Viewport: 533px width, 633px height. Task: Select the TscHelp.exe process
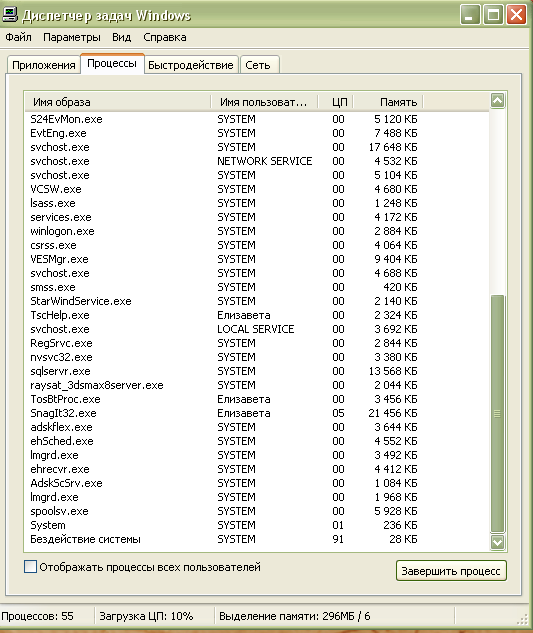tap(257, 315)
